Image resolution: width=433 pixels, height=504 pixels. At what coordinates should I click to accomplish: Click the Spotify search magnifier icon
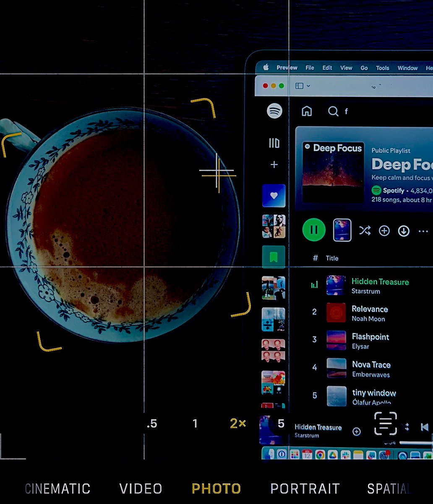point(333,111)
